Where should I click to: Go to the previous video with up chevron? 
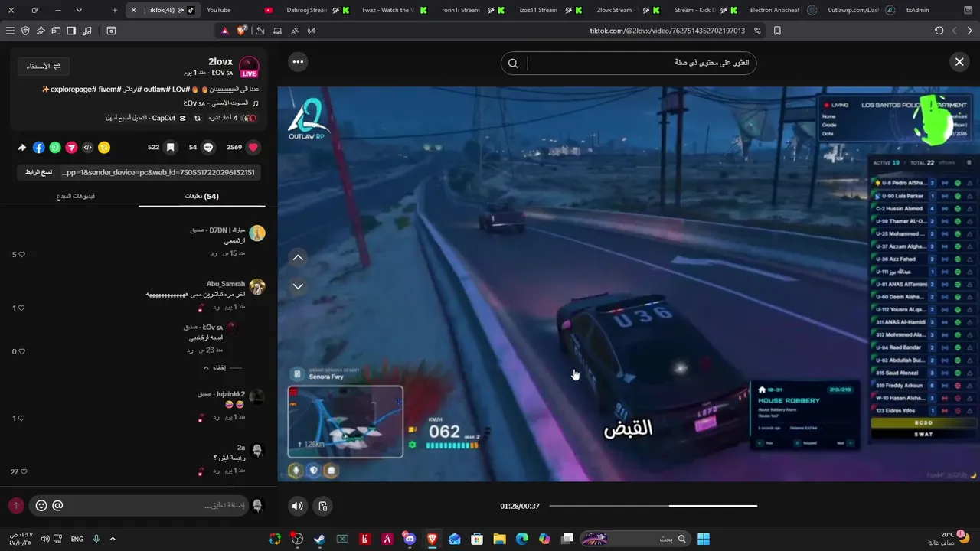[x=298, y=258]
